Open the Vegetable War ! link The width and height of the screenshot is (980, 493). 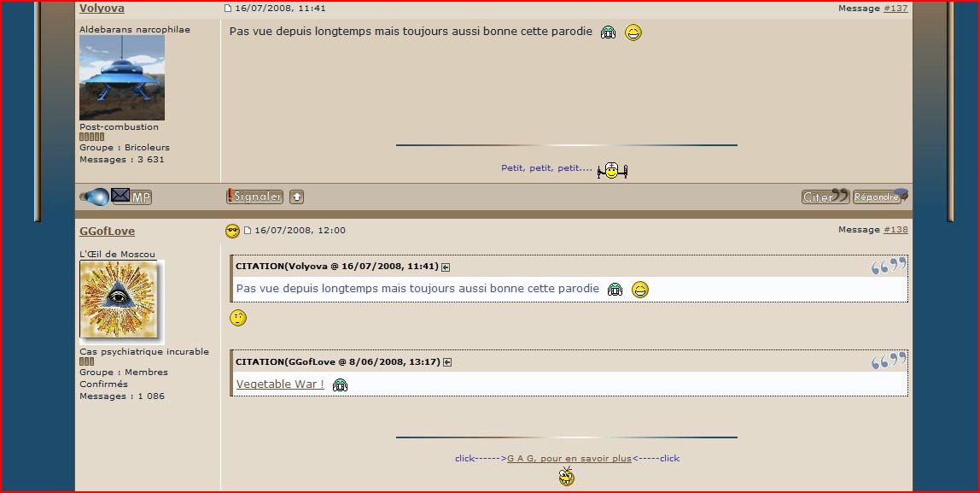coord(280,384)
